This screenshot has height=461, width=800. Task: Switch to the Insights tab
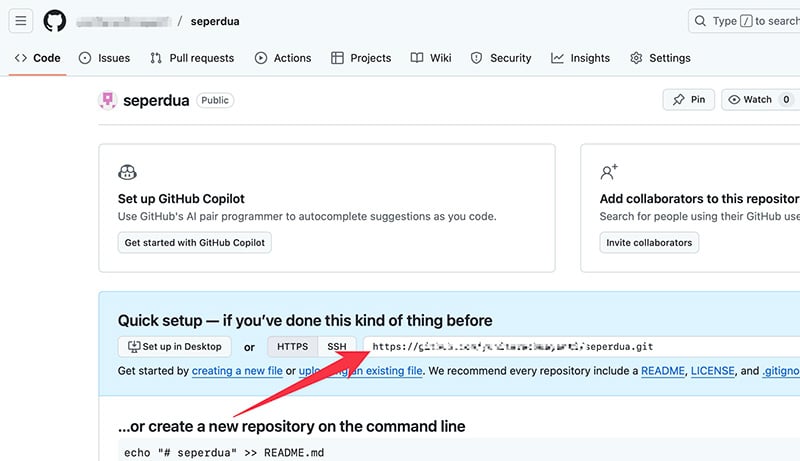581,58
